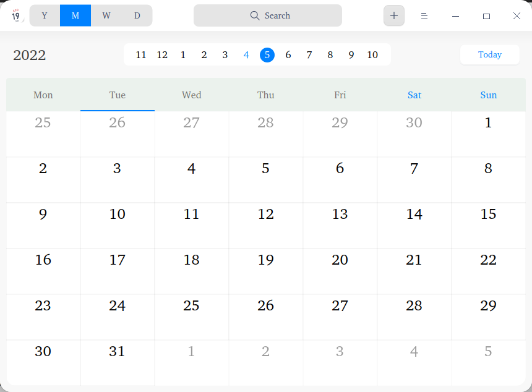Select month 10 in month strip
Screen dimensions: 532x392
click(372, 54)
